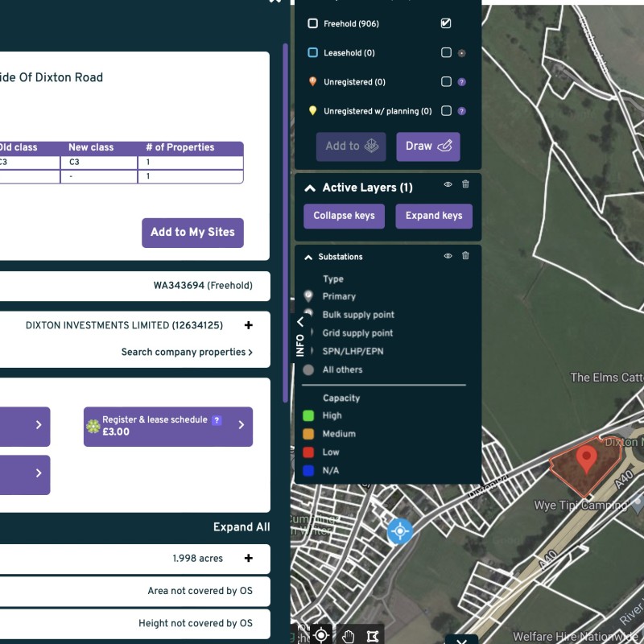Click the blue location target on map
Viewport: 644px width, 644px height.
[x=399, y=531]
